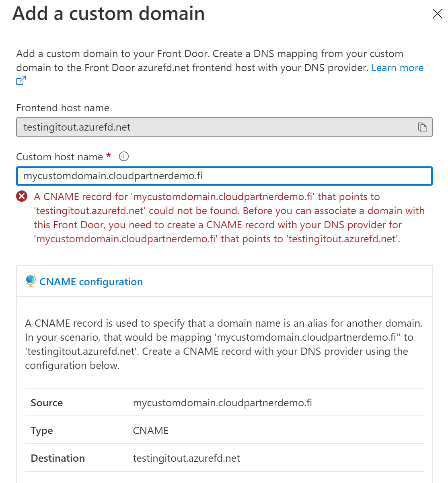Click the Add a custom domain title
Viewport: 448px width, 483px height.
pyautogui.click(x=109, y=14)
